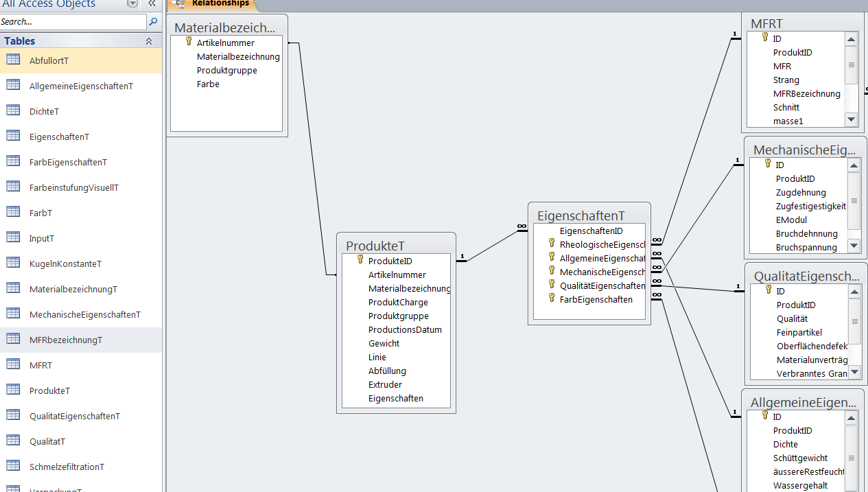Click key icon beside QualitätEigenschaften field

tap(551, 285)
